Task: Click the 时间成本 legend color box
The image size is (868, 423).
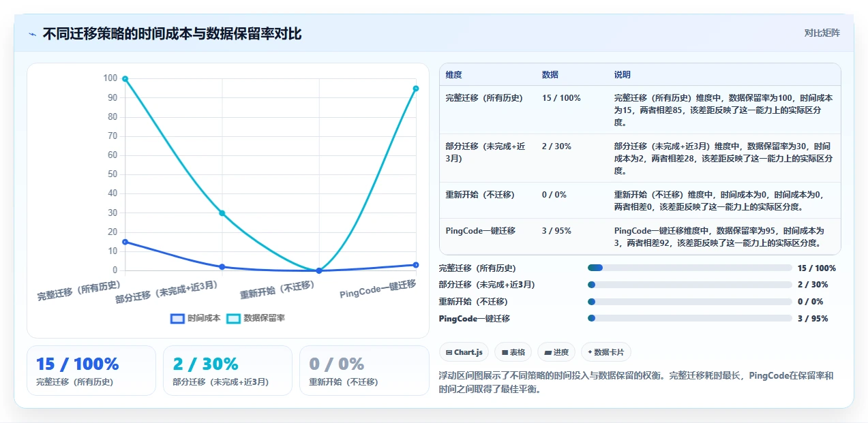Action: (x=177, y=318)
